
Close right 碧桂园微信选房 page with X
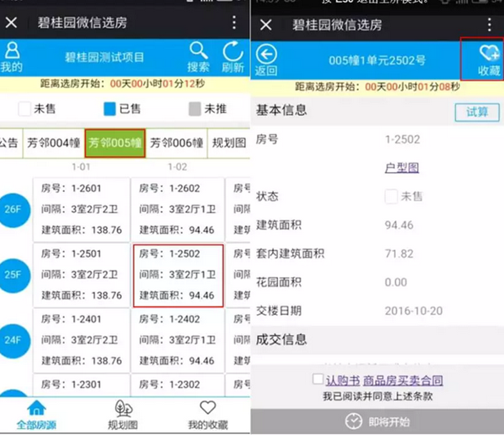(x=265, y=24)
